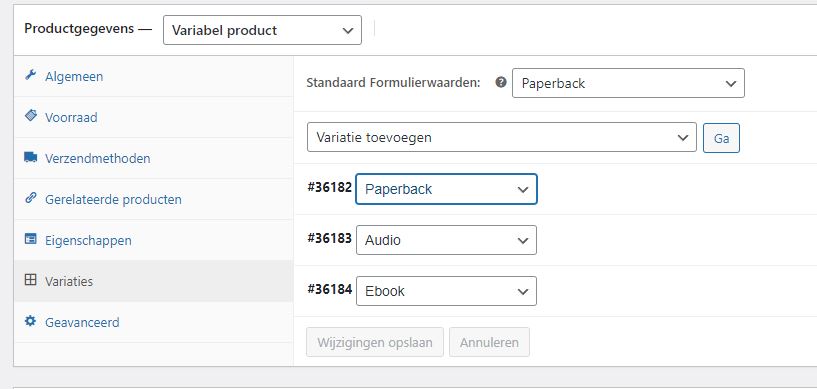Click the truck icon for Verzendmethoden
This screenshot has height=389, width=817.
pyautogui.click(x=31, y=157)
